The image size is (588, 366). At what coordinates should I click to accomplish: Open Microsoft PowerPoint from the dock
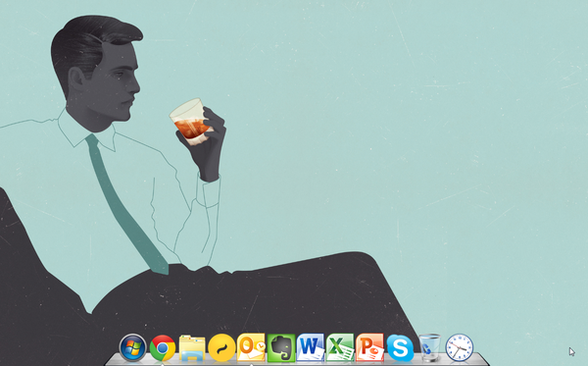(x=369, y=347)
